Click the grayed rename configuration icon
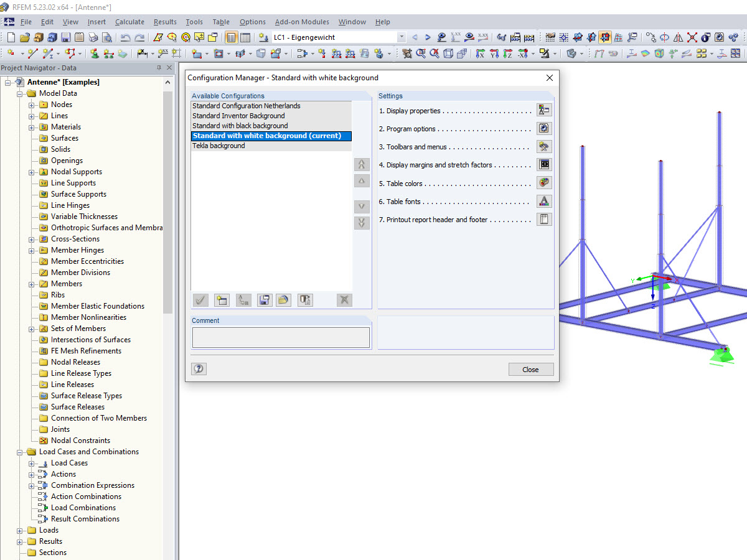 [x=243, y=300]
